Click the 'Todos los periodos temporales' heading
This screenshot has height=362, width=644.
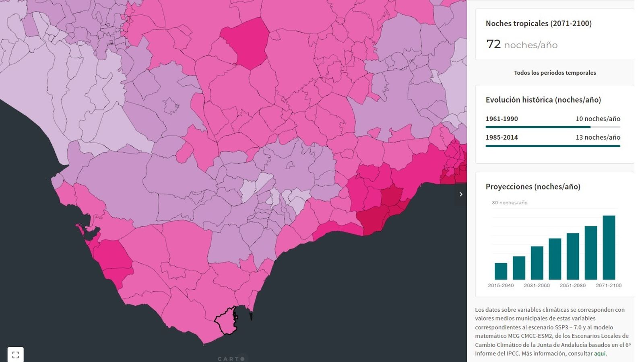pos(555,73)
